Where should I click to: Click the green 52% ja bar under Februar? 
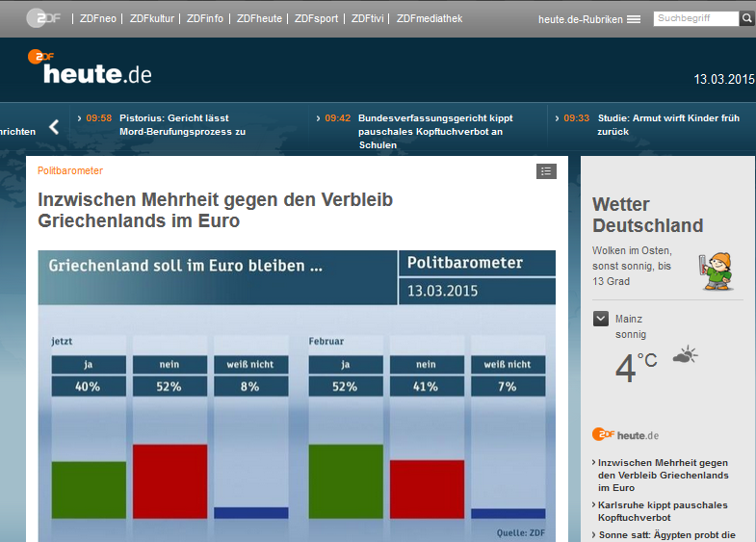coord(346,481)
